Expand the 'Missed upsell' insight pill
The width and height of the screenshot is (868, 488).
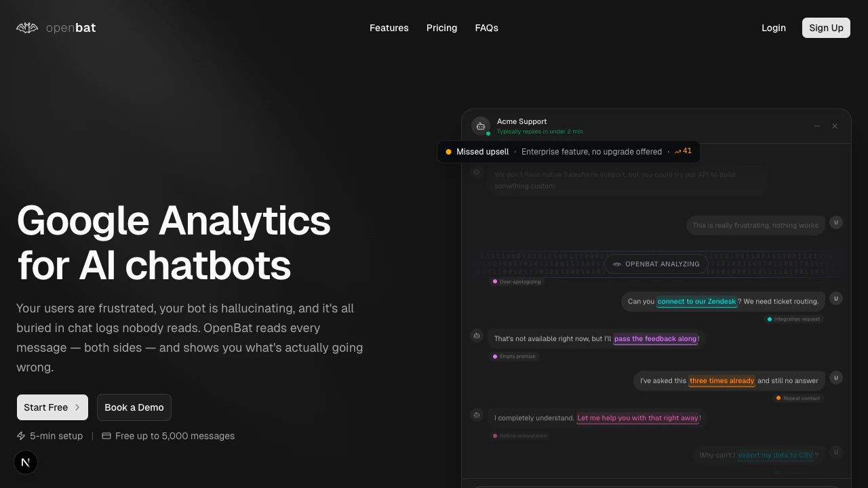pyautogui.click(x=482, y=151)
